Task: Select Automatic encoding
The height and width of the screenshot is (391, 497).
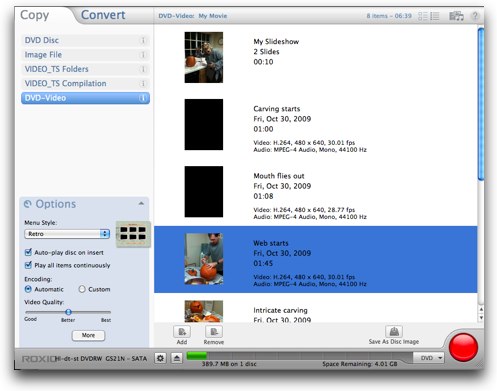Action: pyautogui.click(x=28, y=289)
